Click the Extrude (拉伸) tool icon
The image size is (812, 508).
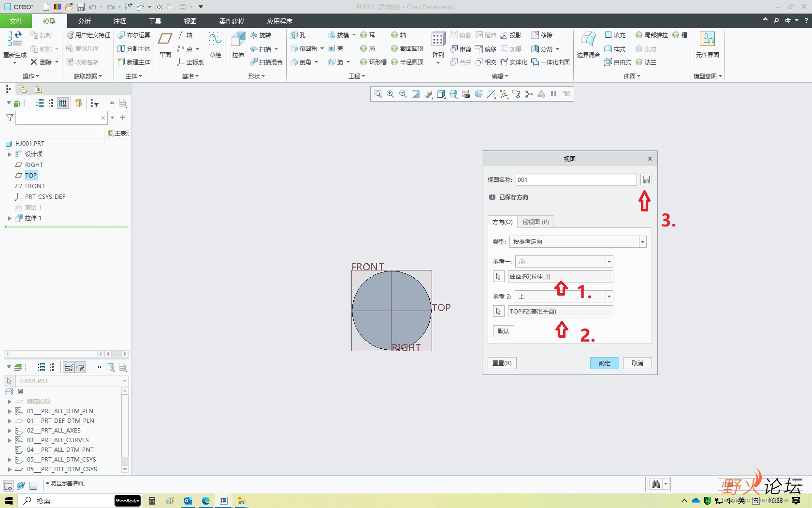tap(238, 40)
